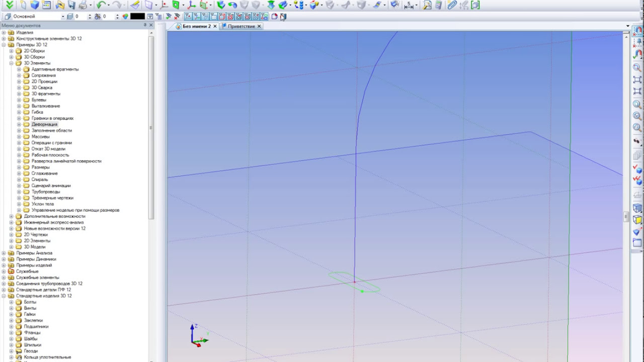Image resolution: width=644 pixels, height=362 pixels.
Task: Switch to the Приветствие tab
Action: coord(241,26)
